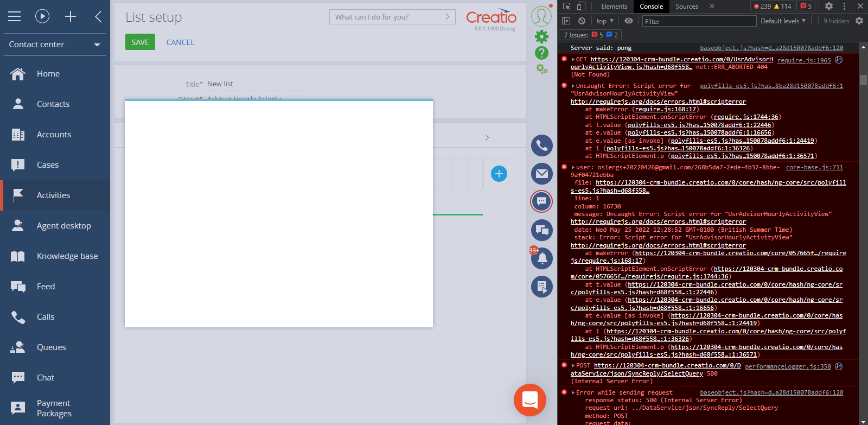Toggle the live expression eye icon

(629, 21)
